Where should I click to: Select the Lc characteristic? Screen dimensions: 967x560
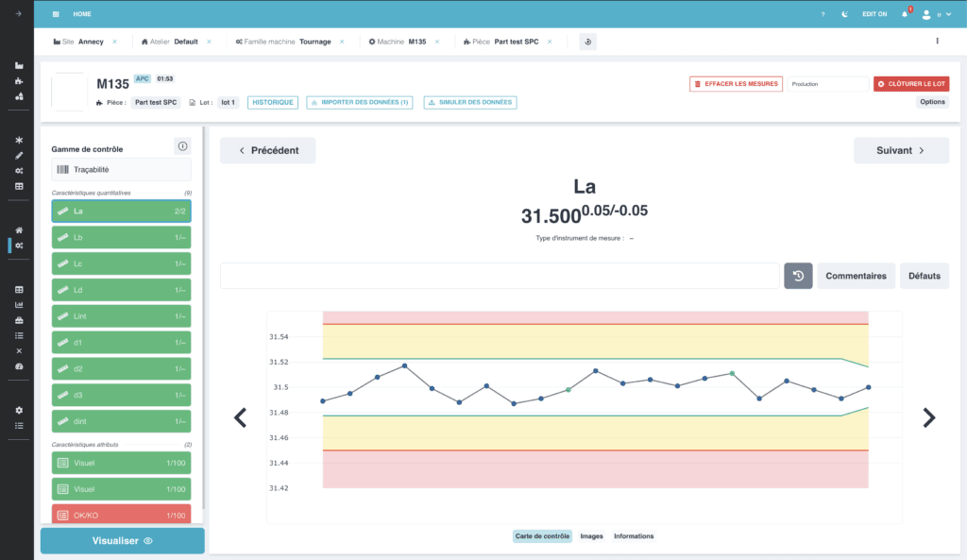click(x=121, y=264)
